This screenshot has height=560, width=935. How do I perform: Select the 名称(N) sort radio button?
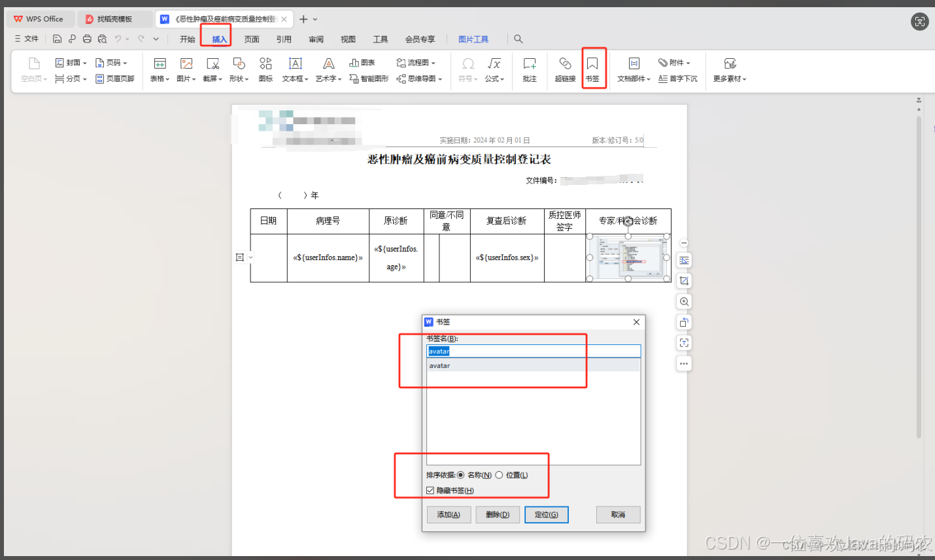[x=462, y=475]
